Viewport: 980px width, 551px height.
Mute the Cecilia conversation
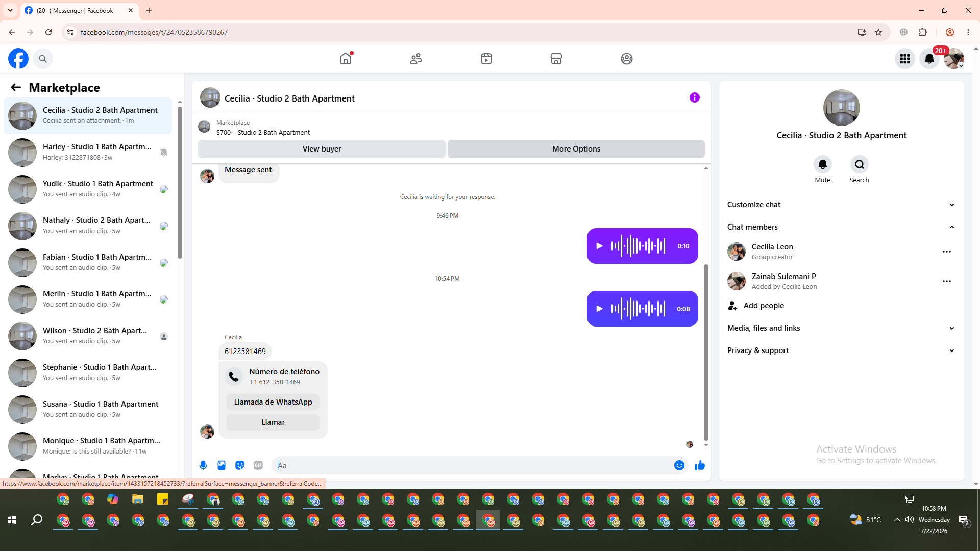coord(822,164)
